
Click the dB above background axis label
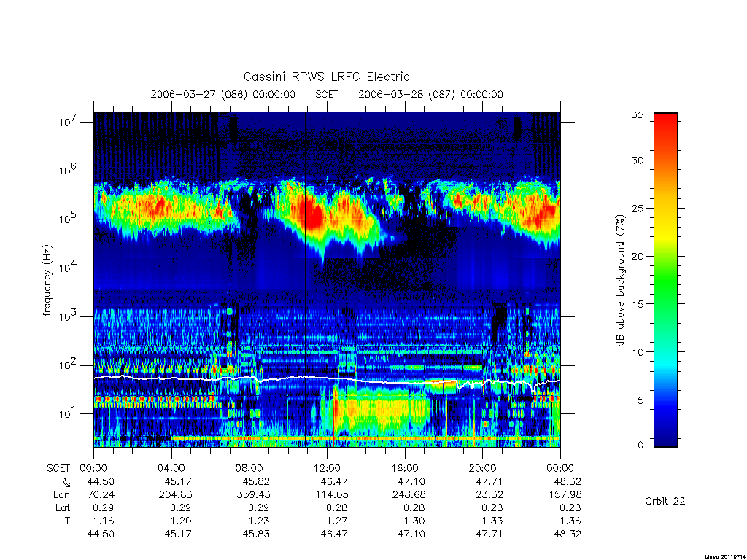[620, 281]
